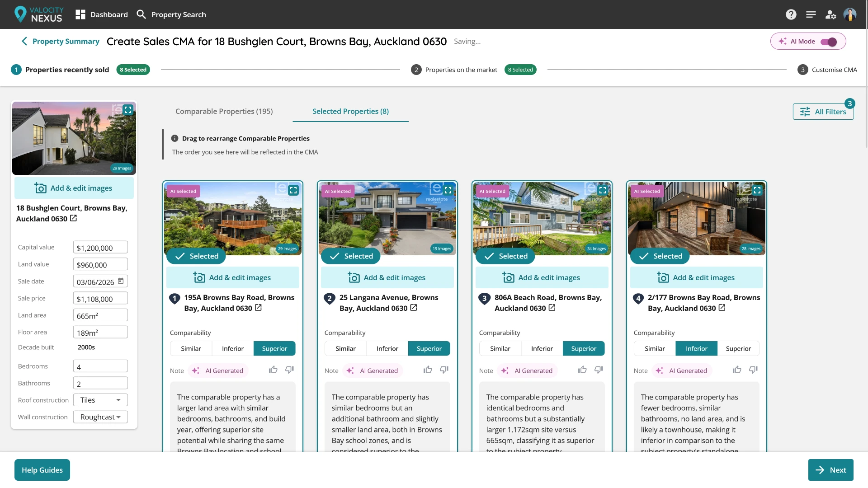Viewport: 868px width, 488px height.
Task: Open Wall construction Roughcast dropdown
Action: point(100,417)
